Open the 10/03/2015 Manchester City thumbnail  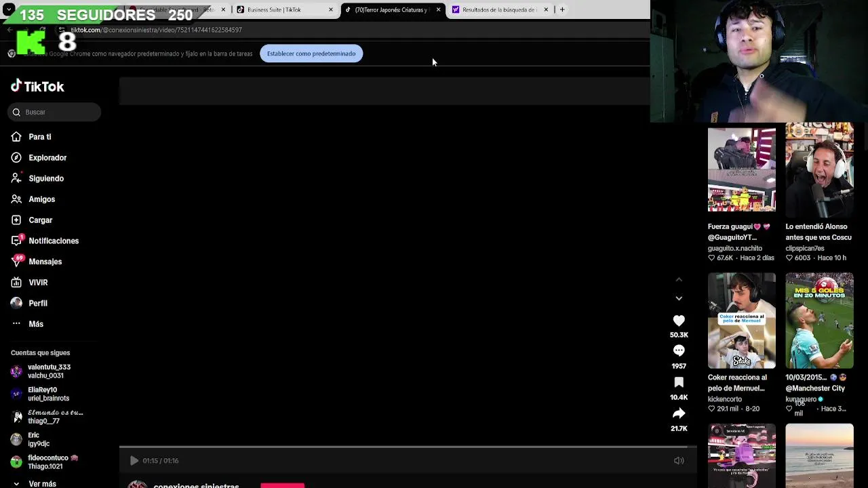coord(819,321)
